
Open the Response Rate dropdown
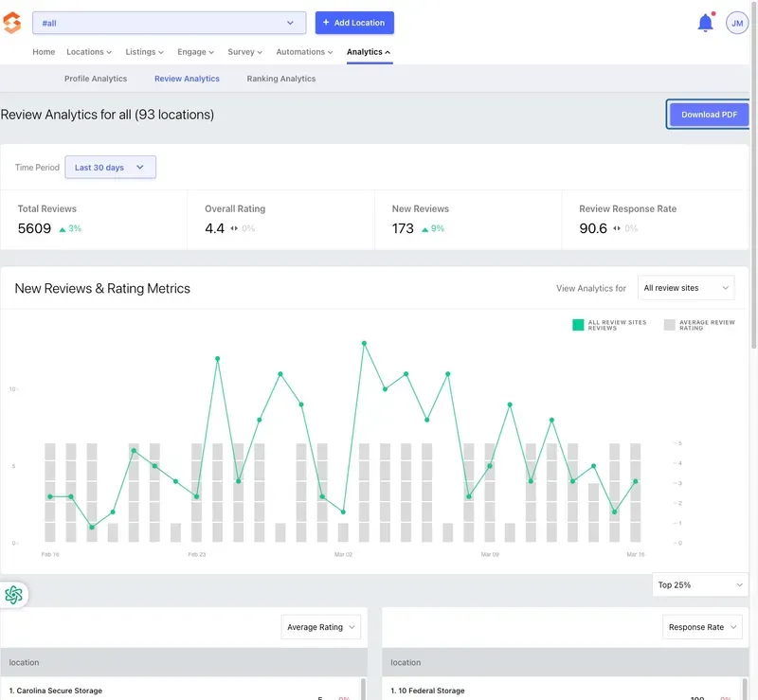click(702, 627)
